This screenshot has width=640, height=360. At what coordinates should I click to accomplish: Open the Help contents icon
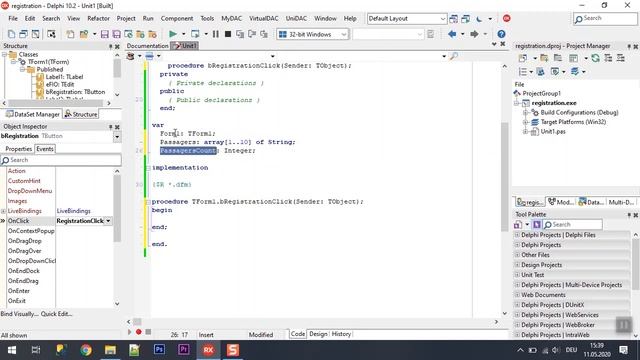click(501, 34)
